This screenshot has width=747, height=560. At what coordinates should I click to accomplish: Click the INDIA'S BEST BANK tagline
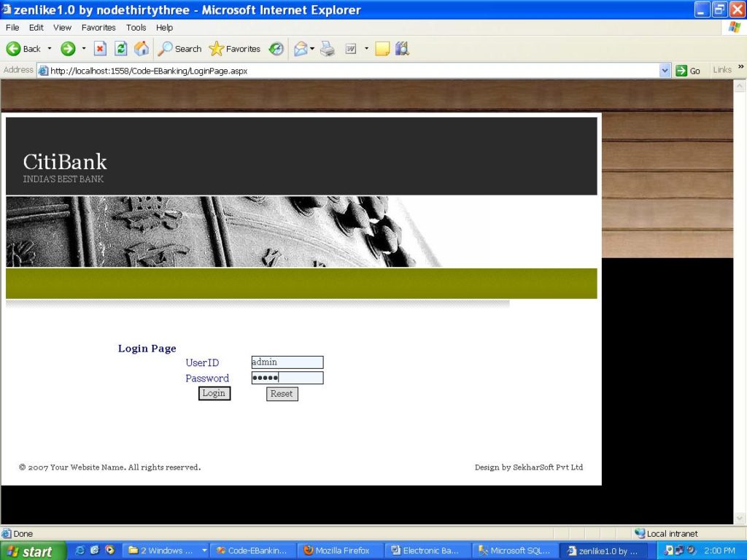63,179
